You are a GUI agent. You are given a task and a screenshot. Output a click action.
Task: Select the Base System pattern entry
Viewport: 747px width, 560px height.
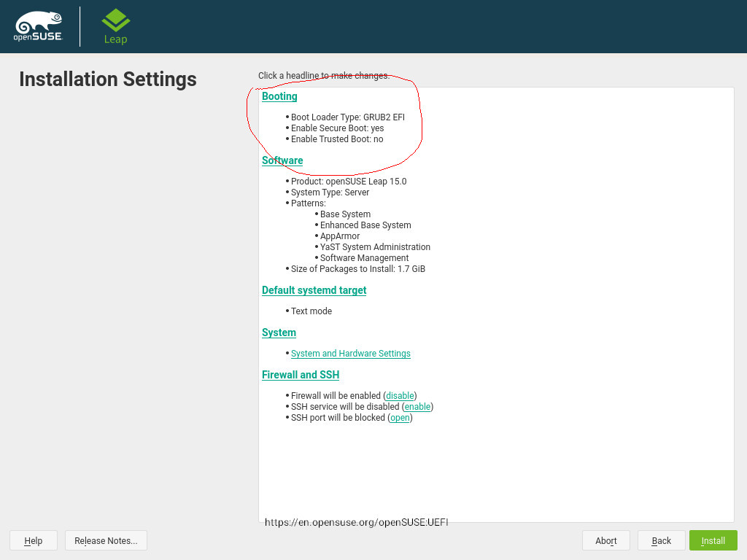point(345,214)
